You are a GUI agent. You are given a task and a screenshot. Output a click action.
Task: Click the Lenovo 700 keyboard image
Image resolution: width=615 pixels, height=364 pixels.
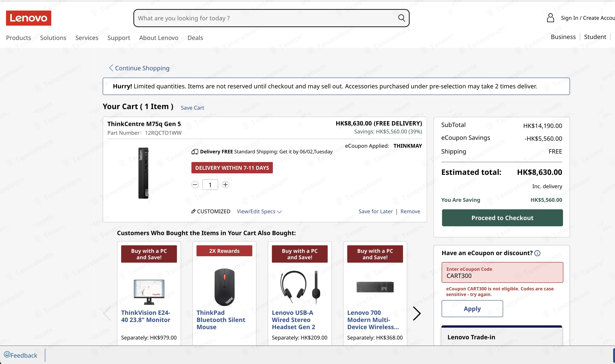click(375, 287)
